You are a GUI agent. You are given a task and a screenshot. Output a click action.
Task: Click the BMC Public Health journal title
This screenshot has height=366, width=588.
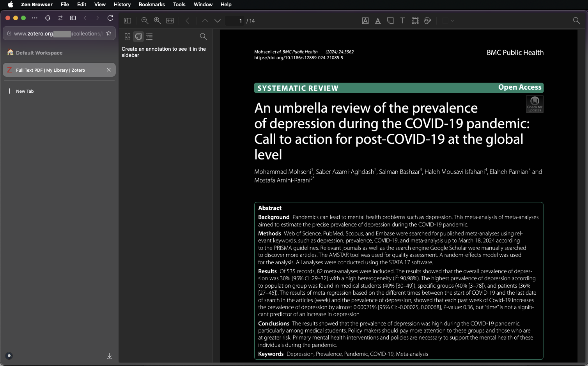(515, 53)
